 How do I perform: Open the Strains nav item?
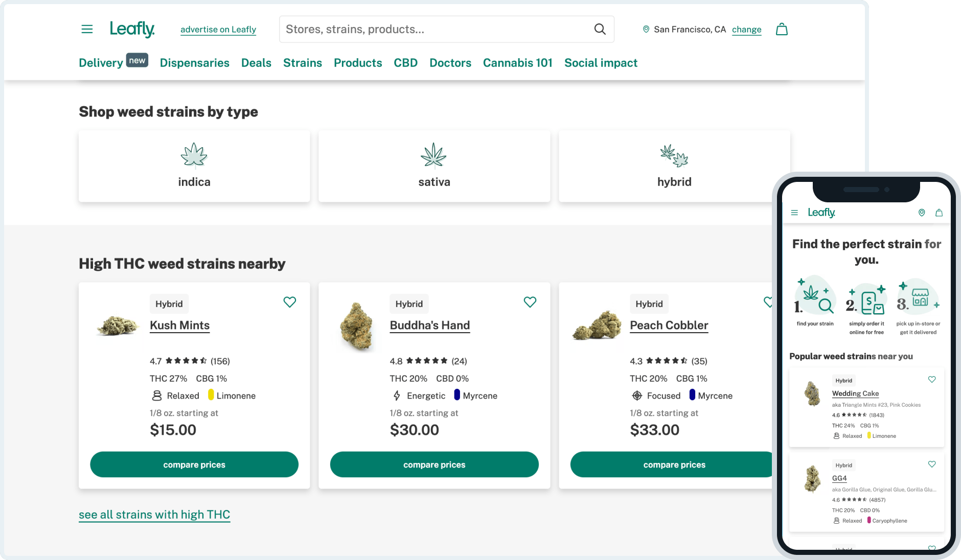pos(303,63)
